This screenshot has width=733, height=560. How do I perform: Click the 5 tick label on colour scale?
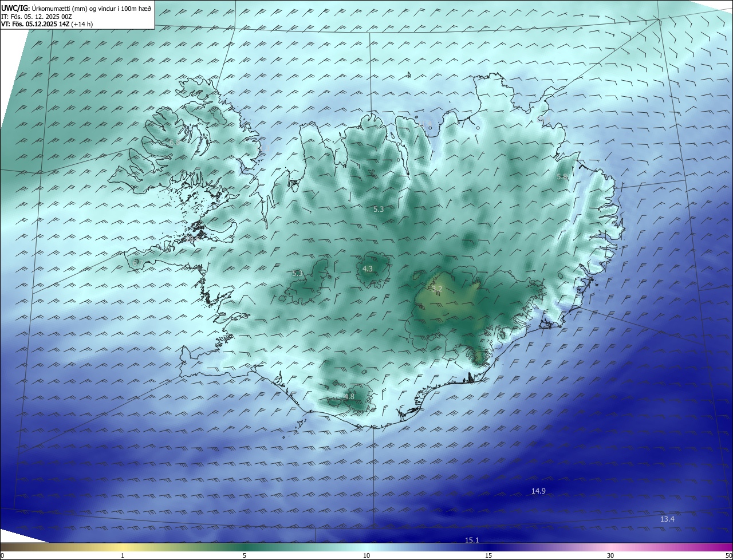coord(245,555)
